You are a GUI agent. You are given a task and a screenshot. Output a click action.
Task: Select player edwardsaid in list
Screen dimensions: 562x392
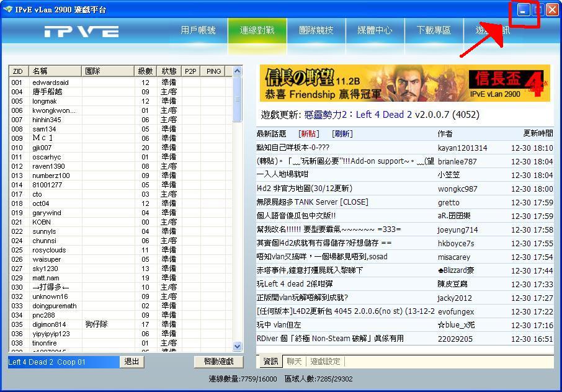click(x=50, y=82)
